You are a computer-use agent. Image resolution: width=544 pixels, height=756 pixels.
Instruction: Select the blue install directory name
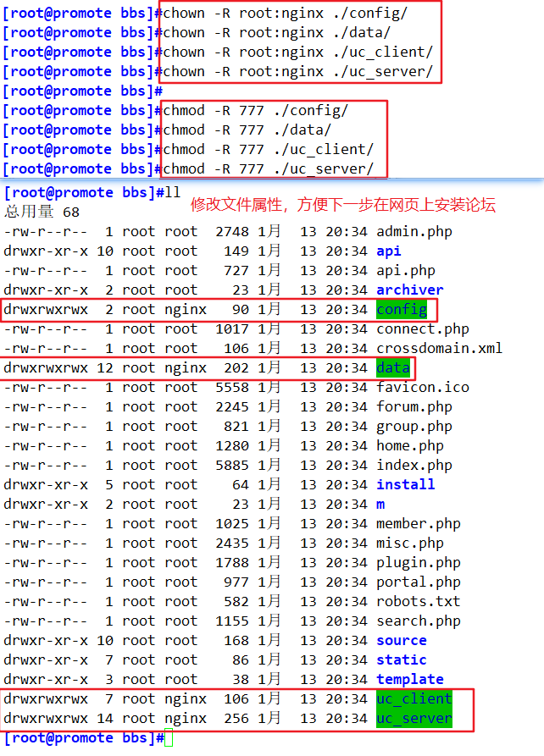click(x=406, y=484)
